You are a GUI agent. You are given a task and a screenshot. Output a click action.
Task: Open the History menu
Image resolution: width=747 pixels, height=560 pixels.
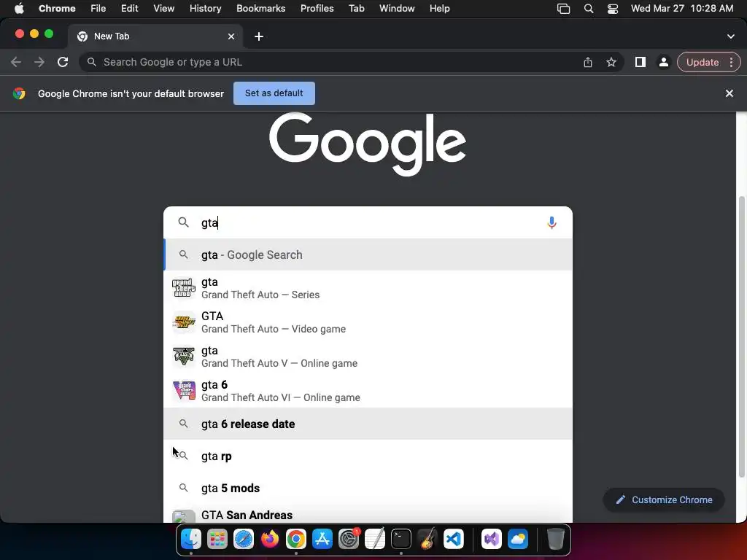tap(205, 8)
